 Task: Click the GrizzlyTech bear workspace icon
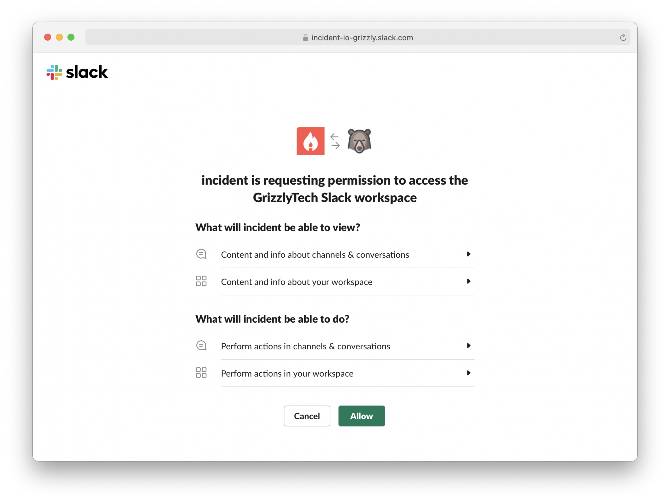pyautogui.click(x=359, y=141)
